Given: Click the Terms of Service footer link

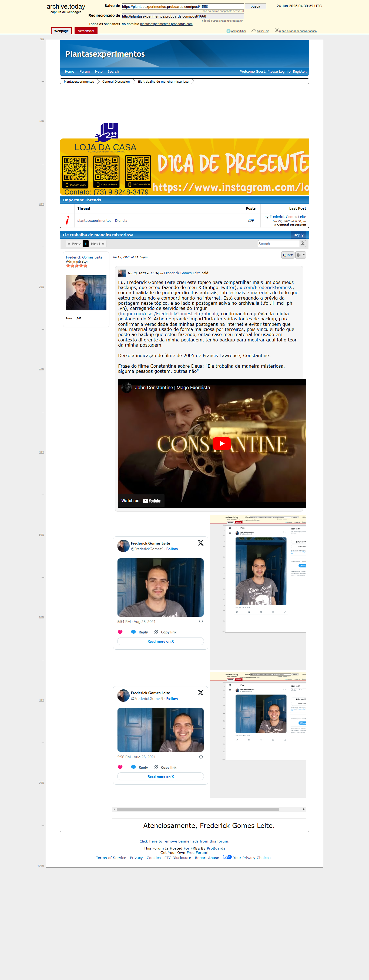Looking at the screenshot, I should [111, 857].
